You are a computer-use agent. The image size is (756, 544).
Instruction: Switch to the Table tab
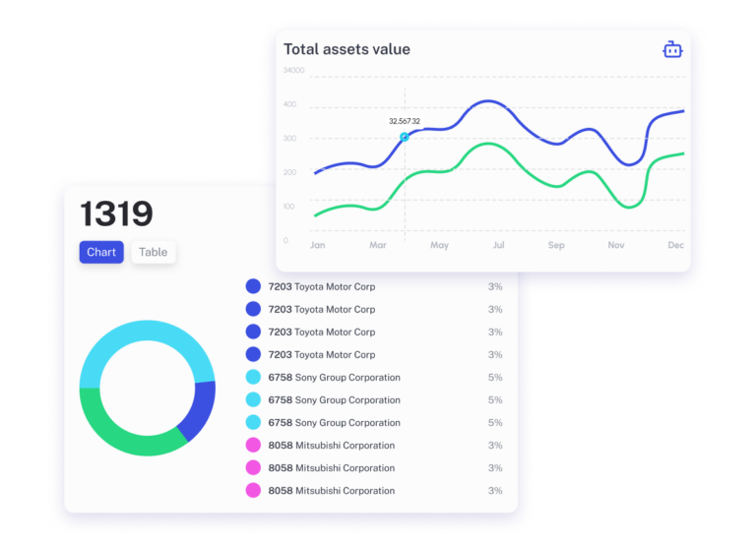[153, 252]
